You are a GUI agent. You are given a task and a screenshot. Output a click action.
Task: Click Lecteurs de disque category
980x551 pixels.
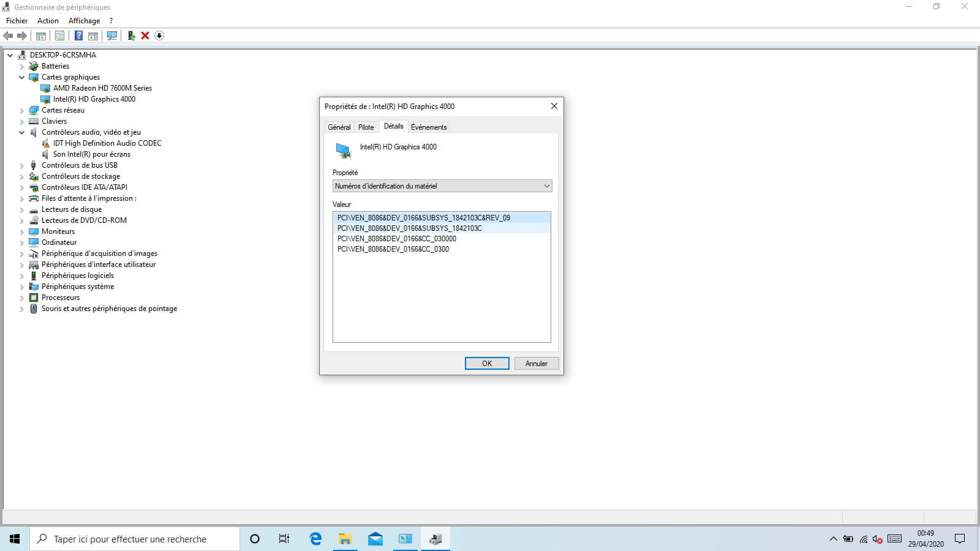pyautogui.click(x=72, y=209)
